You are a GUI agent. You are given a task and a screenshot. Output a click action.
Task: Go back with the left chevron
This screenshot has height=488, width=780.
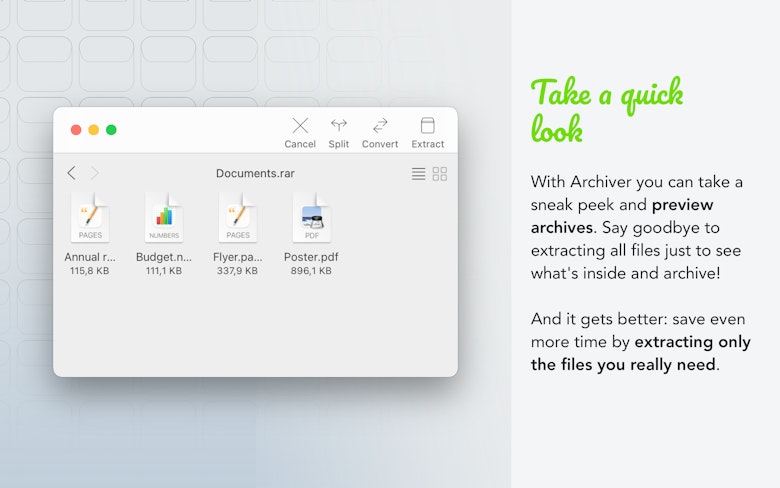click(x=71, y=173)
